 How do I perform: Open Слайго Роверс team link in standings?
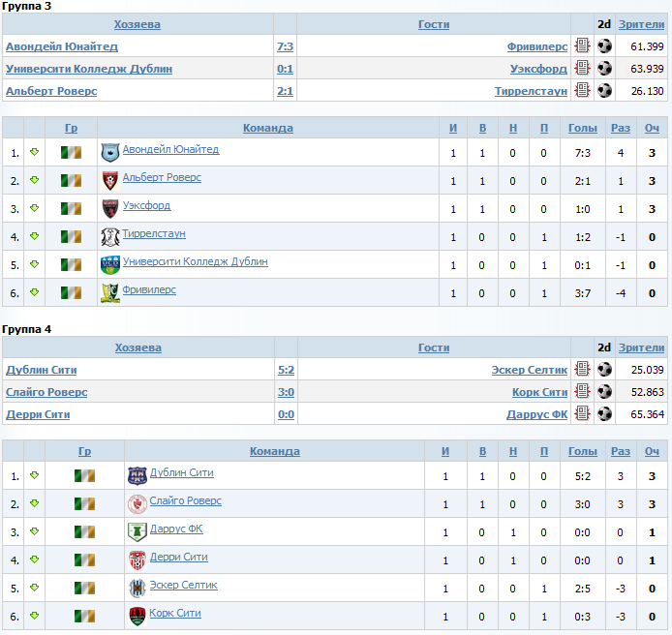point(186,500)
